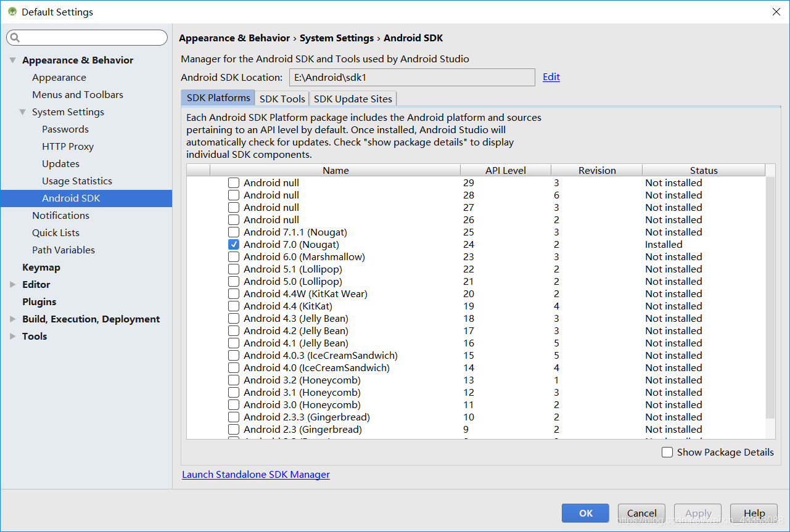
Task: Click the Edit SDK location link
Action: click(551, 77)
